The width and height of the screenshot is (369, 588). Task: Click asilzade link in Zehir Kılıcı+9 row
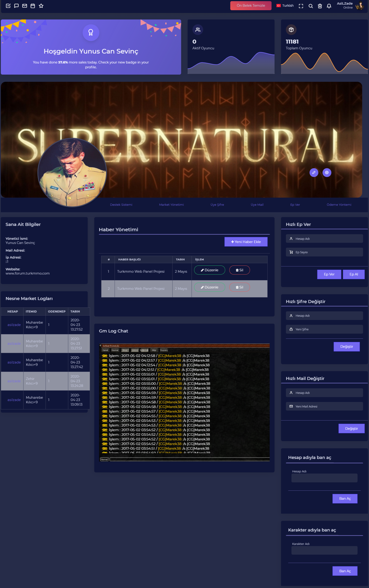(x=14, y=381)
